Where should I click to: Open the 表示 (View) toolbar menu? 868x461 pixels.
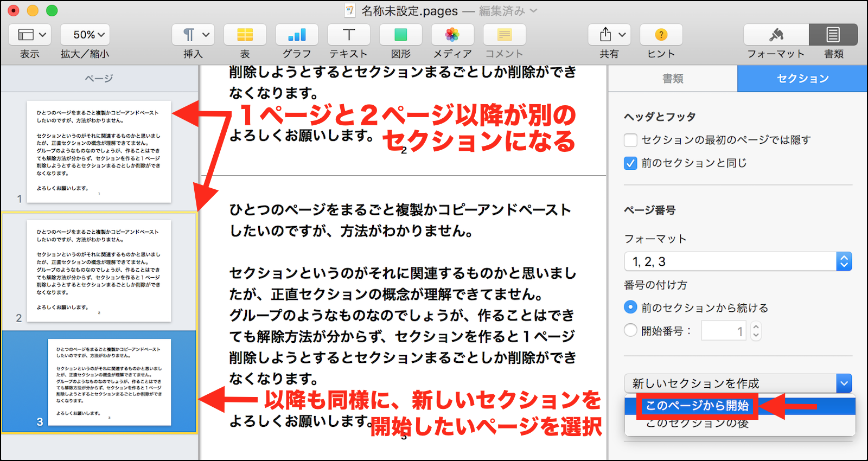tap(30, 35)
